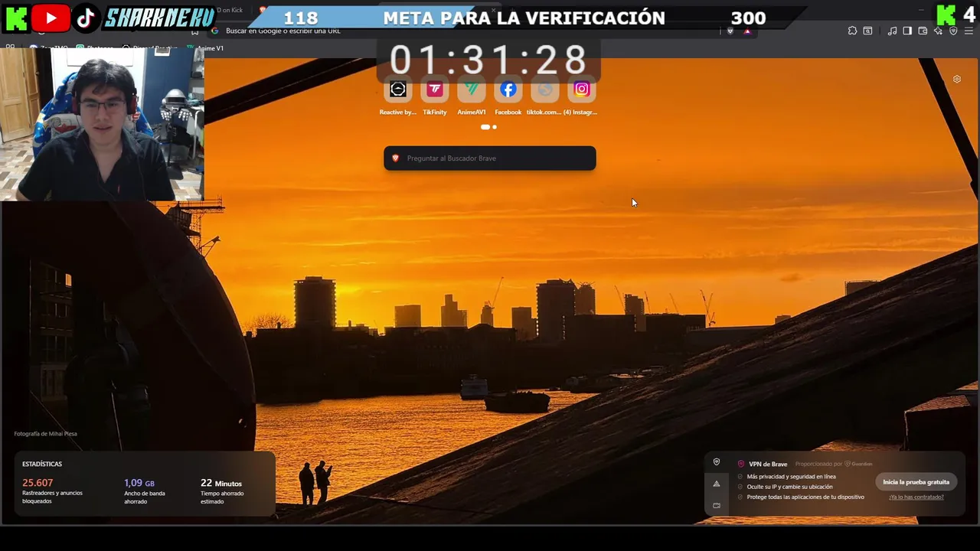Select the Brave Rewards triangle tab in widget

(717, 484)
